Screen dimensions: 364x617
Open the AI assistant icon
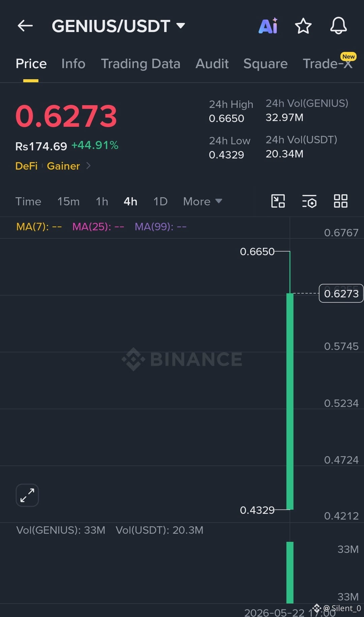click(268, 26)
